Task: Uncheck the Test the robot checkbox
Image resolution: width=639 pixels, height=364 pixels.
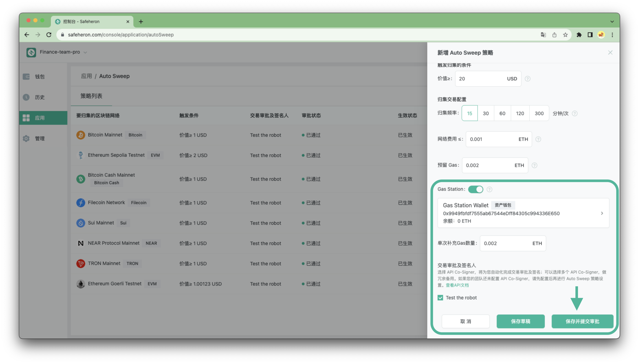Action: coord(440,297)
